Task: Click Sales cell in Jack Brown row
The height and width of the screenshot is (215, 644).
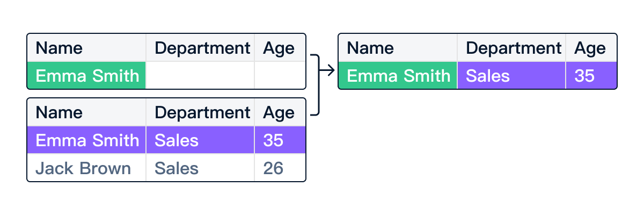Action: point(200,168)
